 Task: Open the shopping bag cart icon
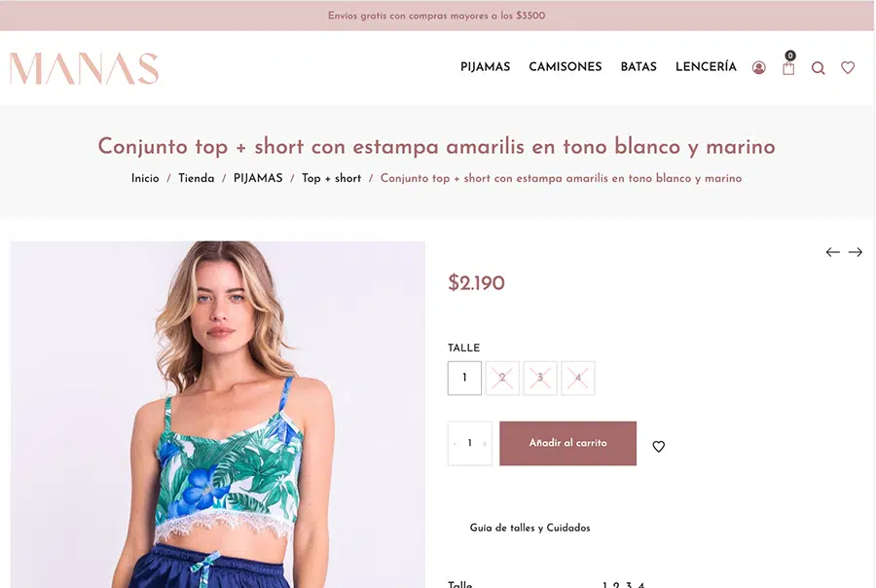click(x=788, y=68)
